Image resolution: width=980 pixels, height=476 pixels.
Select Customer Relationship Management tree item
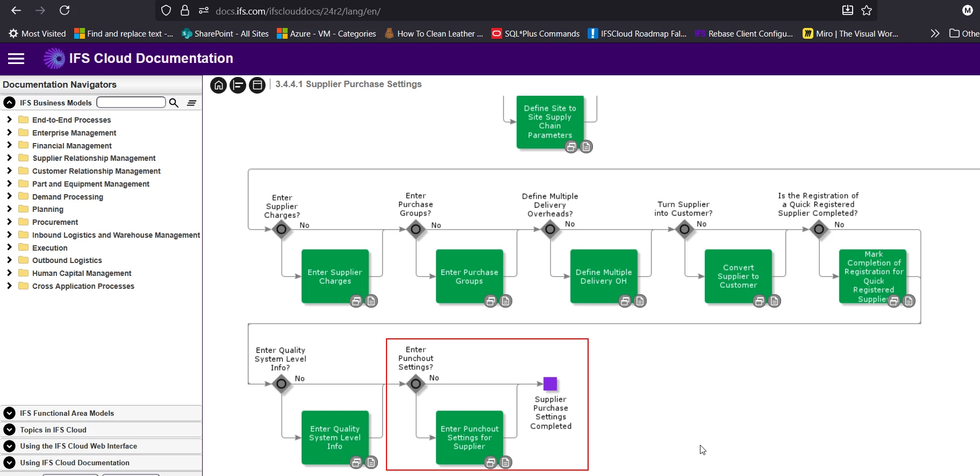96,171
